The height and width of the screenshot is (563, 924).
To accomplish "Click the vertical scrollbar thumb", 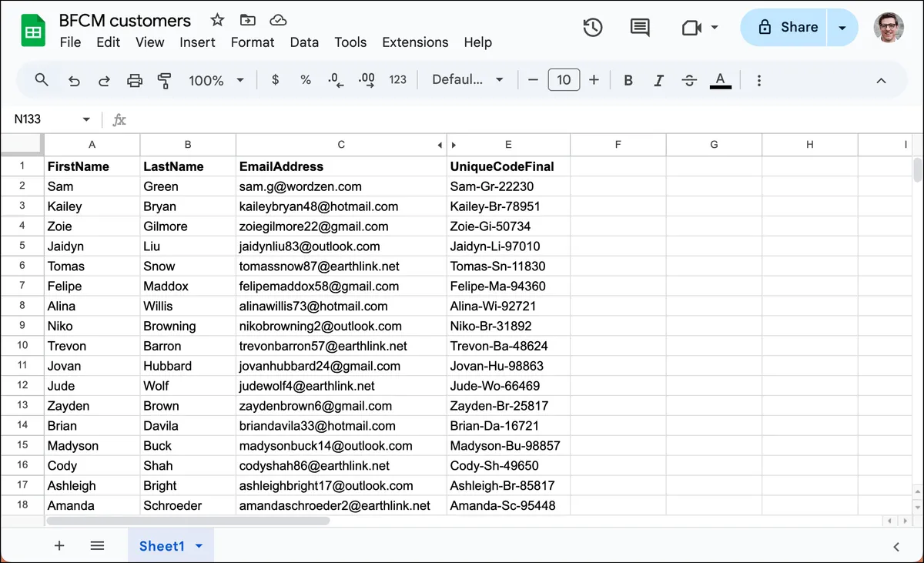I will [917, 169].
